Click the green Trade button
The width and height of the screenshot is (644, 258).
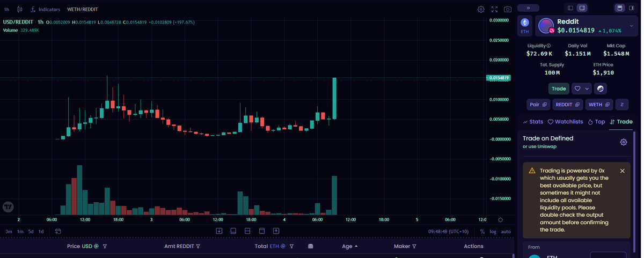[559, 89]
